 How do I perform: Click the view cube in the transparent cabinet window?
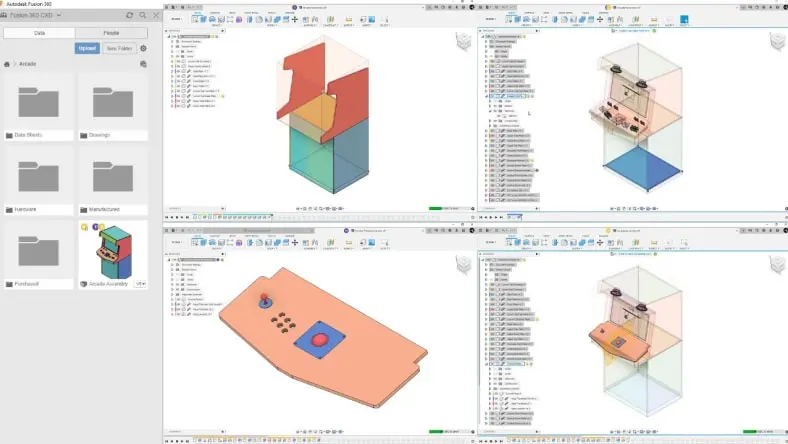pyautogui.click(x=778, y=41)
